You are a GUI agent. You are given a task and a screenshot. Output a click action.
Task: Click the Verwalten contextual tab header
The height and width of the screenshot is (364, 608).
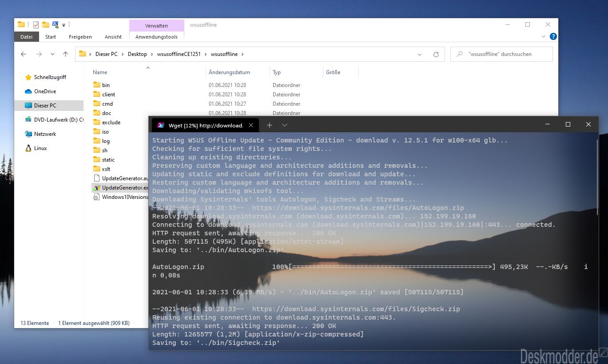pos(156,26)
